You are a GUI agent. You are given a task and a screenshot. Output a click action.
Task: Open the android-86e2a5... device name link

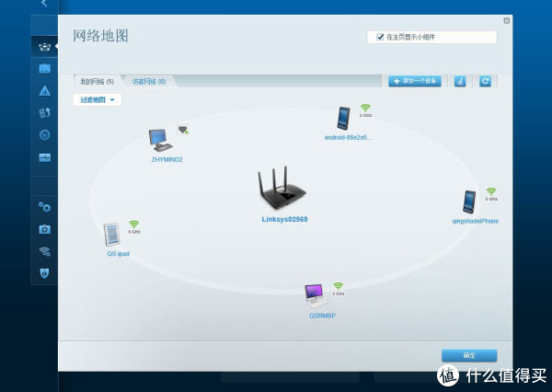[348, 137]
